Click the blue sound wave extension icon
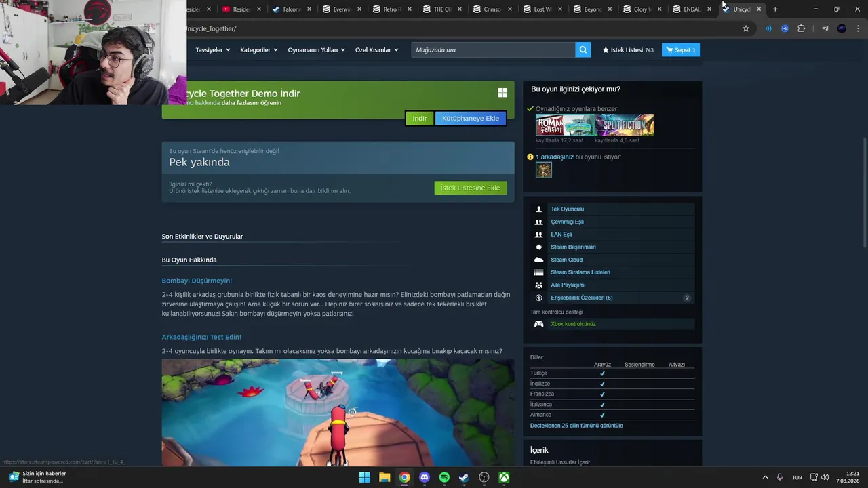The width and height of the screenshot is (868, 488). (768, 28)
